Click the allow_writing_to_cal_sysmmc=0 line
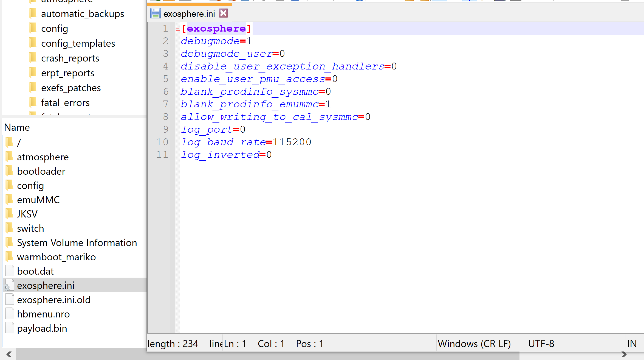Screen dimensions: 644x360 [276, 117]
